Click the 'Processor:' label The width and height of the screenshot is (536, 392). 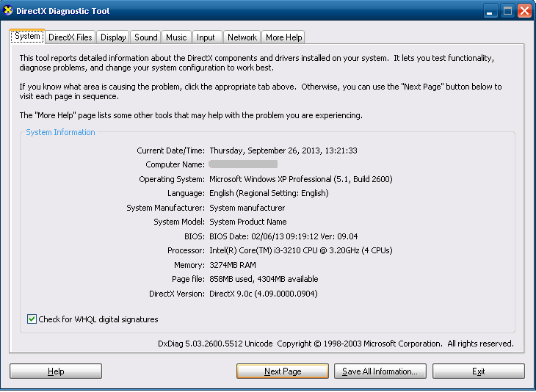[186, 250]
